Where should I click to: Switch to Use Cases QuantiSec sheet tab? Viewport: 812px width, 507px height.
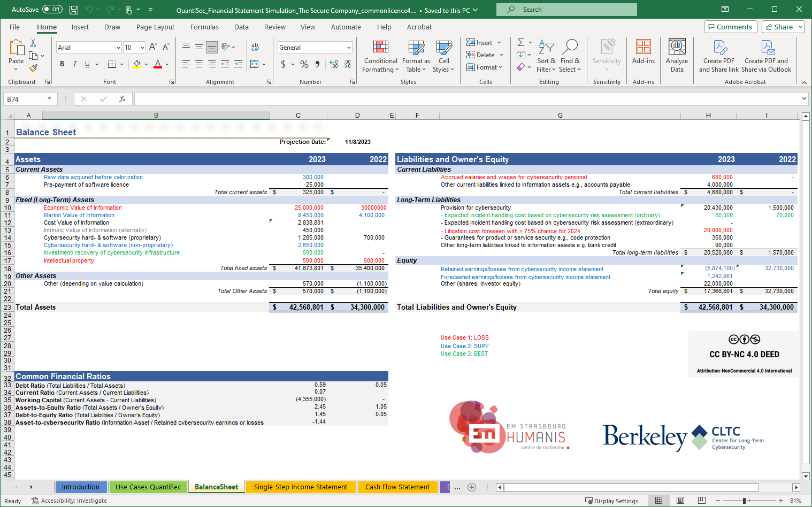tap(148, 487)
